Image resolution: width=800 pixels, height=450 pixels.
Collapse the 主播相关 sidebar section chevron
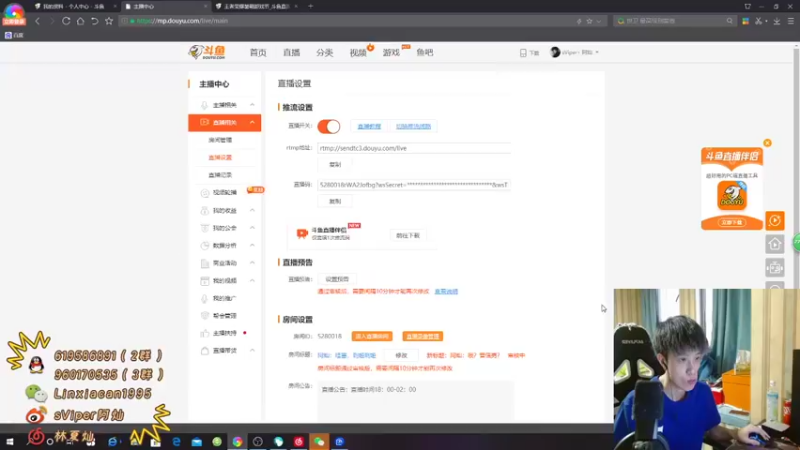252,105
